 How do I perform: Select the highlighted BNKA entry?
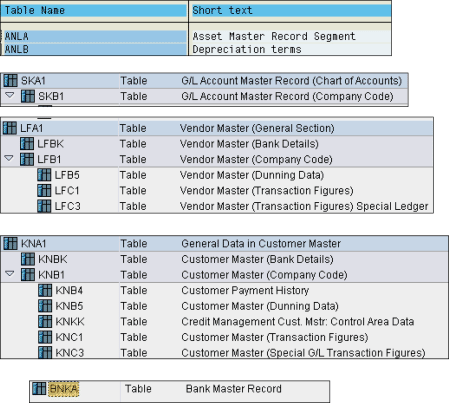tap(64, 389)
